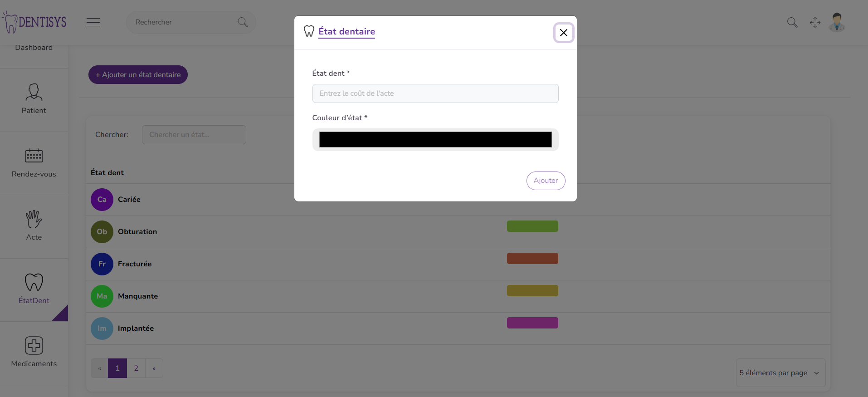
Task: Click the Dashboard menu item
Action: click(x=34, y=48)
